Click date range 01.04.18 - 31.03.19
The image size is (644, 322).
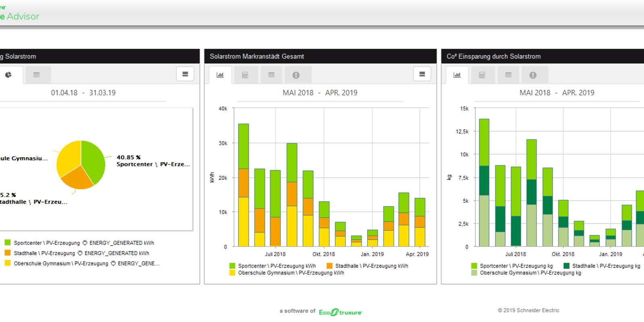83,93
